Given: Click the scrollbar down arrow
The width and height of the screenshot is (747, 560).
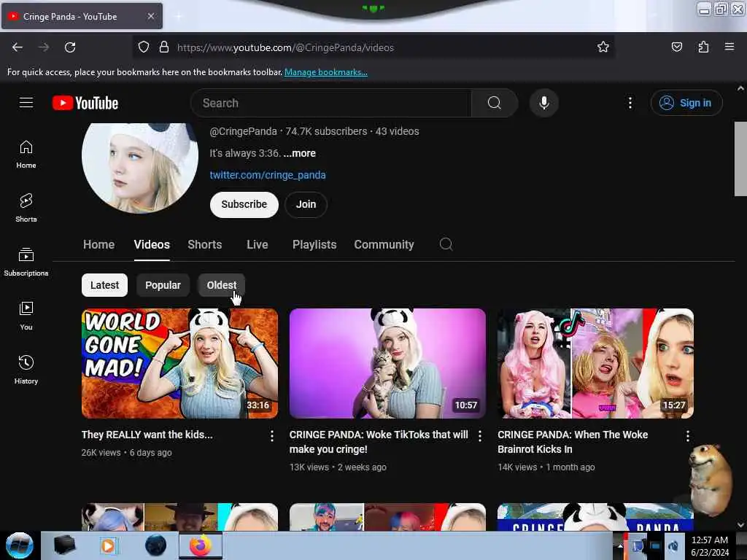Looking at the screenshot, I should click(740, 525).
